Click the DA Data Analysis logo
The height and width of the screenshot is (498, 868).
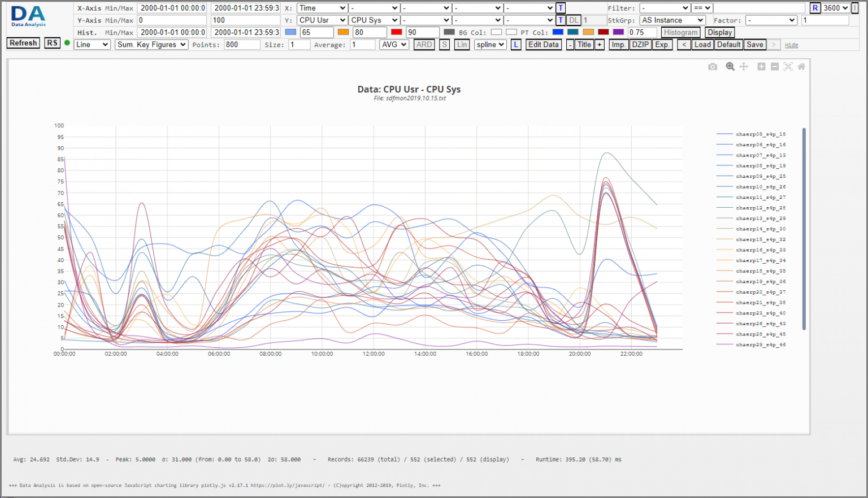click(28, 17)
